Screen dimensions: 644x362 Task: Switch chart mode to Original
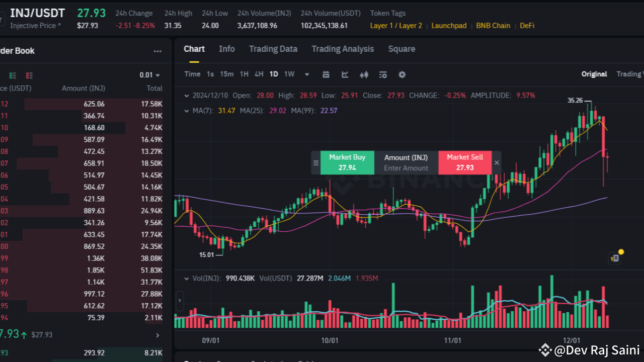click(x=594, y=74)
